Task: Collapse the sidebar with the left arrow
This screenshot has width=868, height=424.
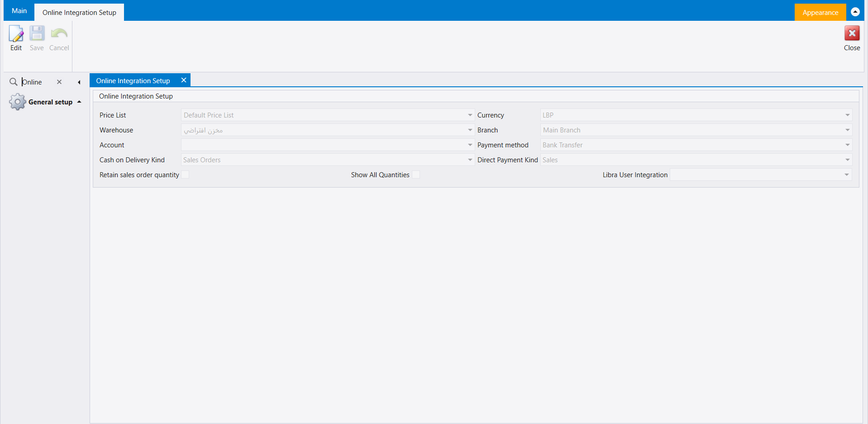Action: (79, 82)
